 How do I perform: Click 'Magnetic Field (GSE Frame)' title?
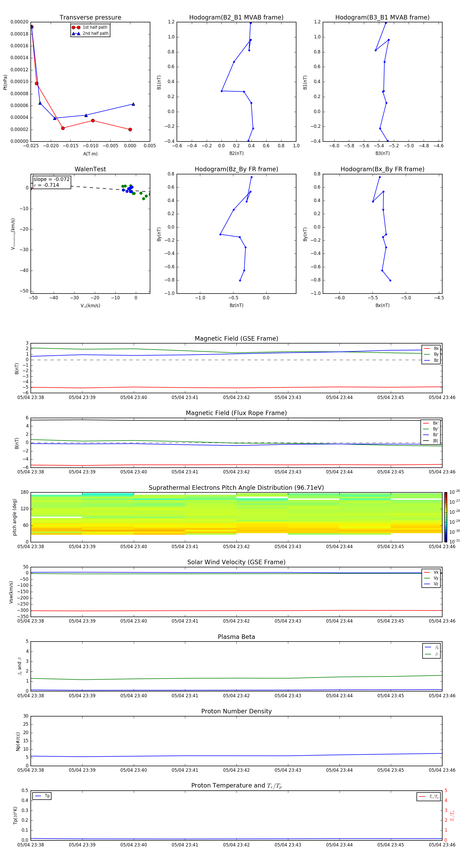(x=236, y=339)
